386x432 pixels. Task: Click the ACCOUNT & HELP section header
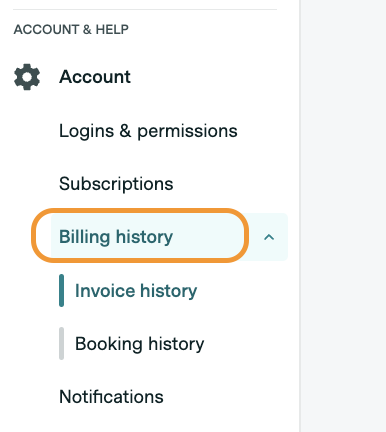point(71,29)
